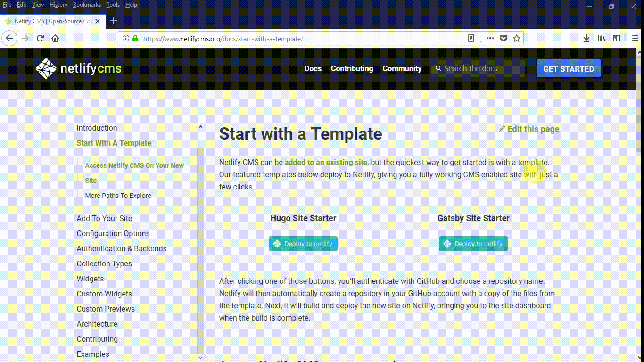Save page to Pocket icon
Screen dimensions: 644x362
(x=504, y=38)
